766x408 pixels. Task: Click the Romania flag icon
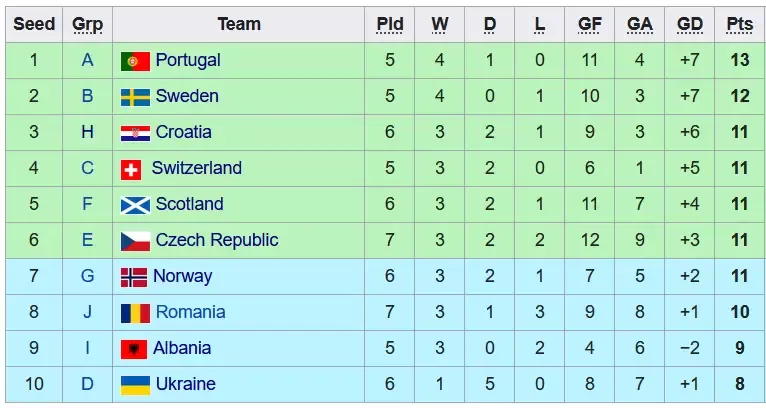(135, 313)
